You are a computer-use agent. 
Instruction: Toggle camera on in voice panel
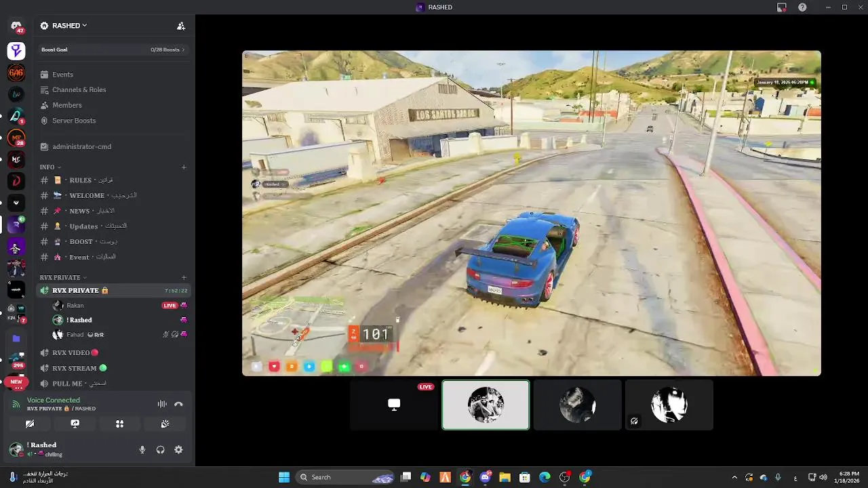(x=30, y=424)
